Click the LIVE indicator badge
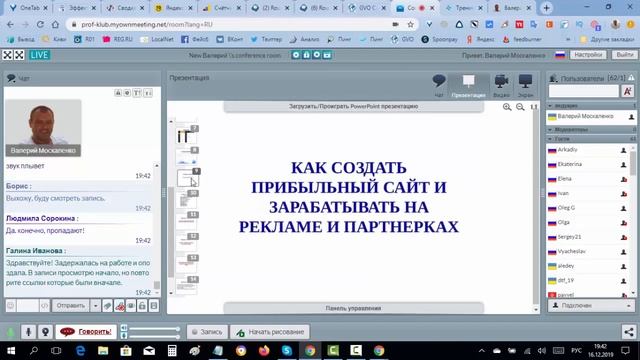This screenshot has width=640, height=360. [x=39, y=55]
